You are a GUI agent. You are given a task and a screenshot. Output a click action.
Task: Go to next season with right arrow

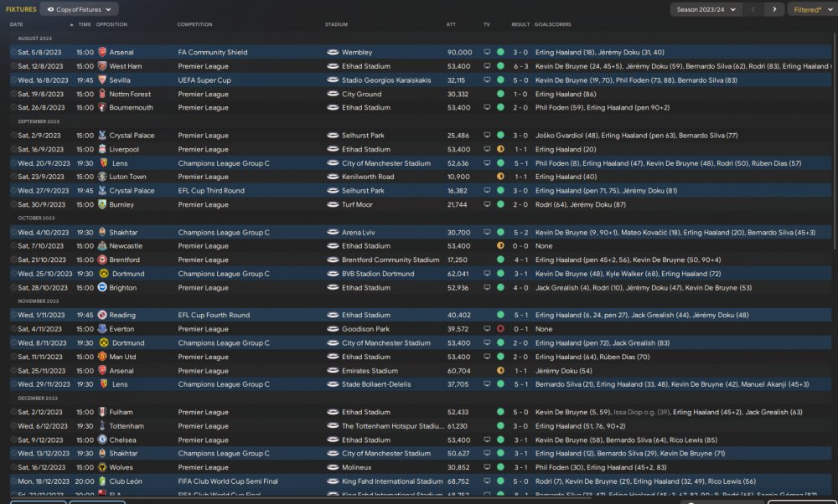pos(774,9)
